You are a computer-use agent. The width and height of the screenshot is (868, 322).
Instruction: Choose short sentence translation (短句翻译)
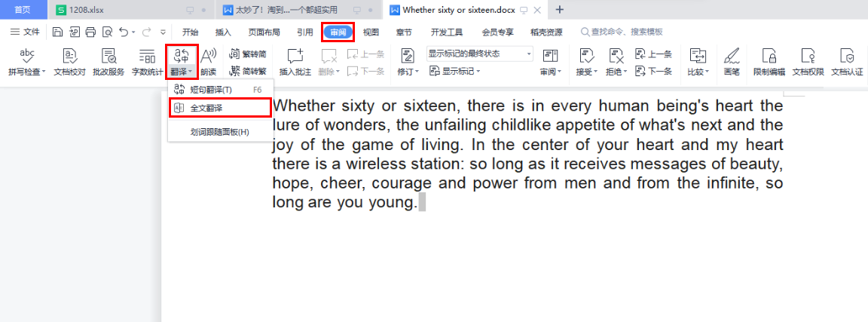[x=220, y=89]
